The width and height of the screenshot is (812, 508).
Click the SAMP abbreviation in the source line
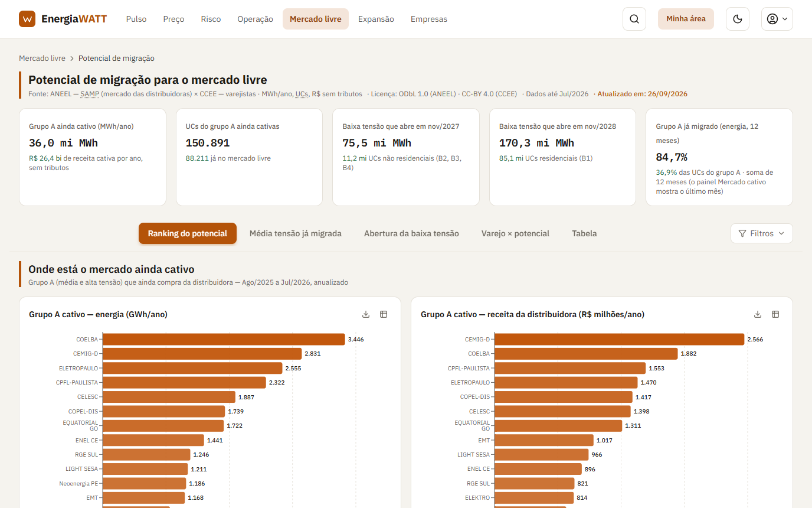90,94
